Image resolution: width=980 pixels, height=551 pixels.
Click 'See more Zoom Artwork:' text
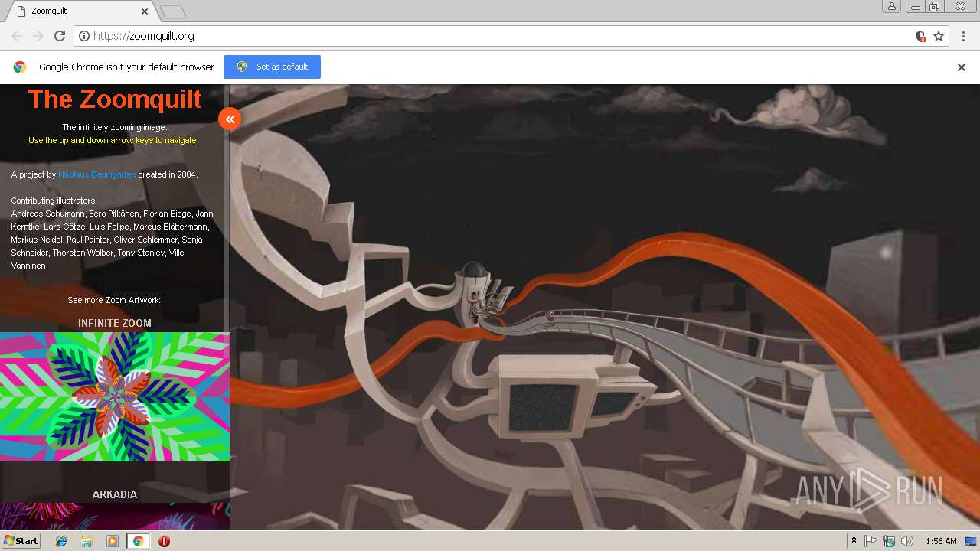pyautogui.click(x=114, y=300)
